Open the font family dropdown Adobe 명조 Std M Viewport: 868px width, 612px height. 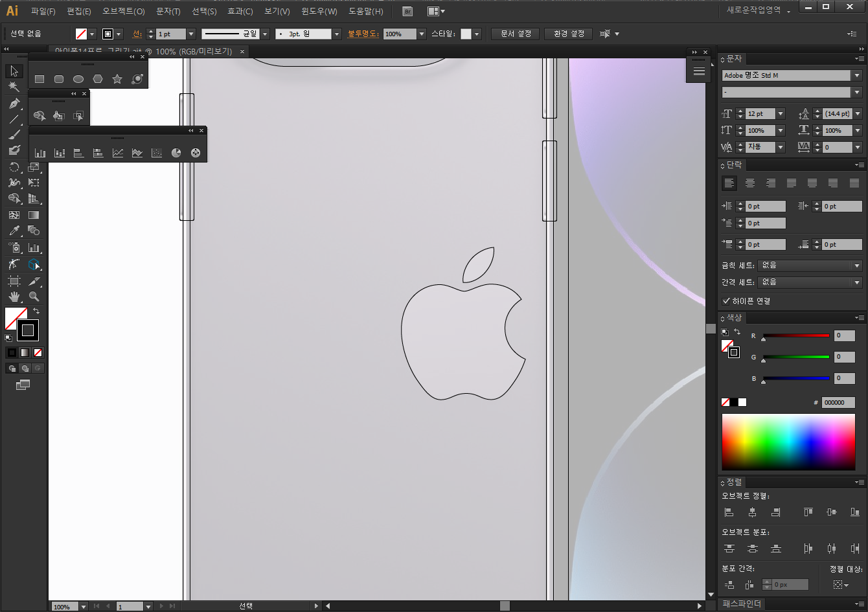click(858, 76)
